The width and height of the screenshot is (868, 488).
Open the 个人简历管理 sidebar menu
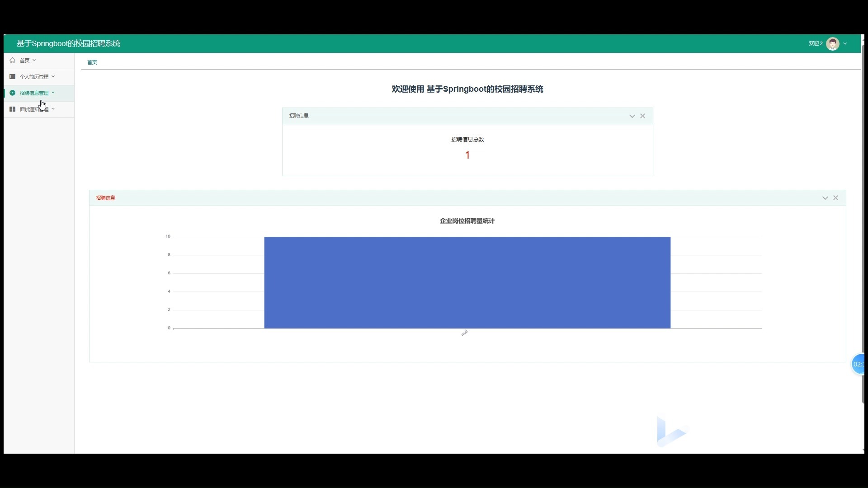[x=39, y=77]
